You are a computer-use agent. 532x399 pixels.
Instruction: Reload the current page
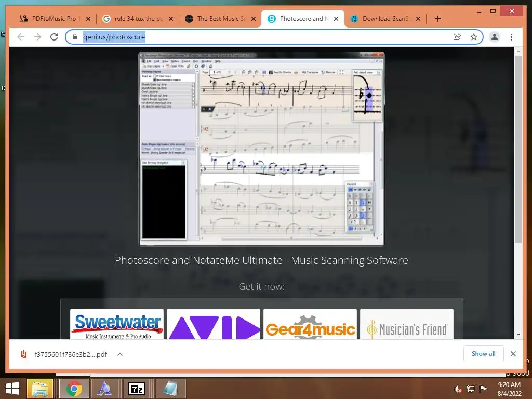tap(54, 37)
